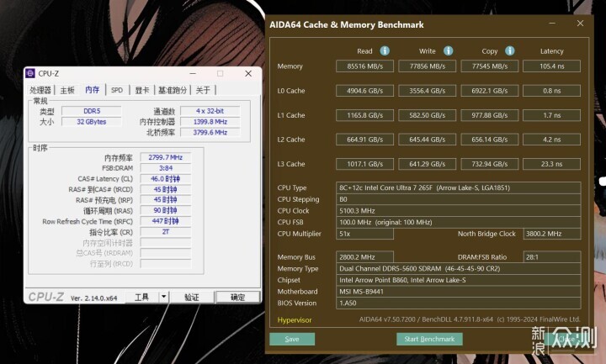This screenshot has width=606, height=364.
Task: Click the L0 Cache copy value 6922.1 GB/s
Action: (x=490, y=91)
